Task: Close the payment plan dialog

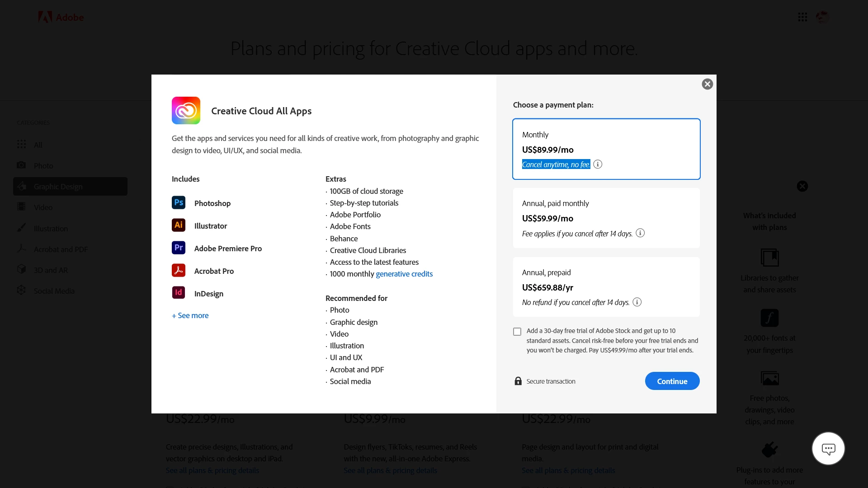Action: point(707,84)
